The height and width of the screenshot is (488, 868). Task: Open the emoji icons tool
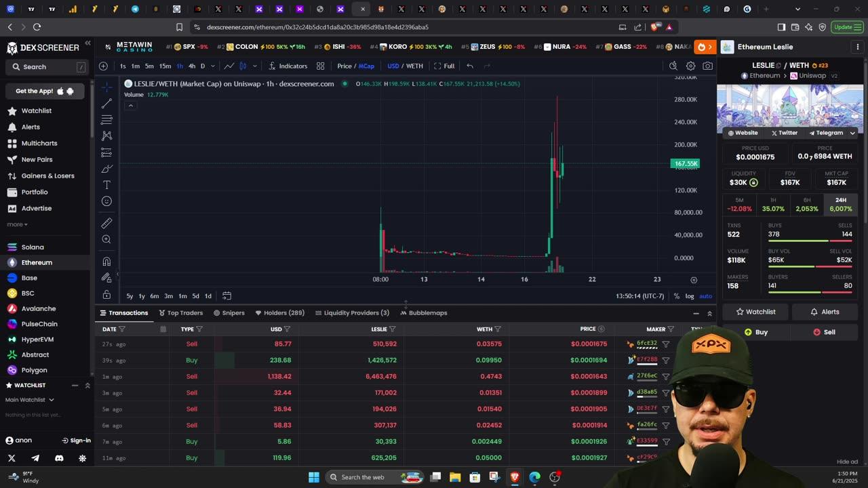coord(106,201)
